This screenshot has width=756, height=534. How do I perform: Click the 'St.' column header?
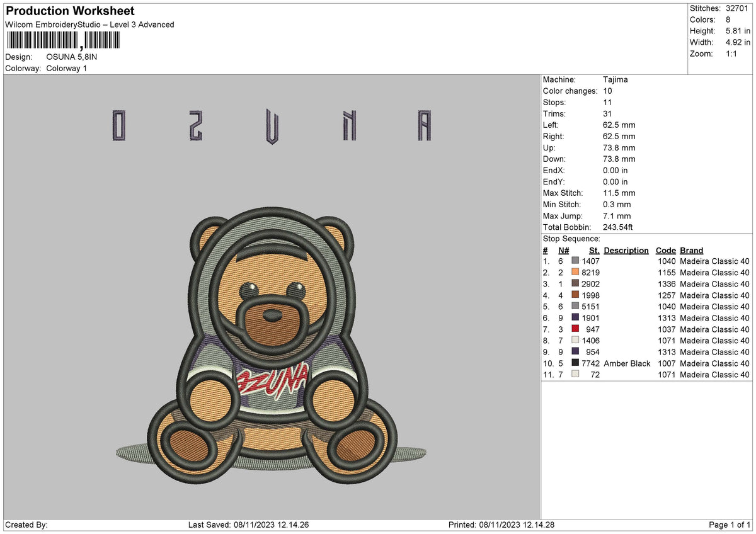pyautogui.click(x=594, y=250)
